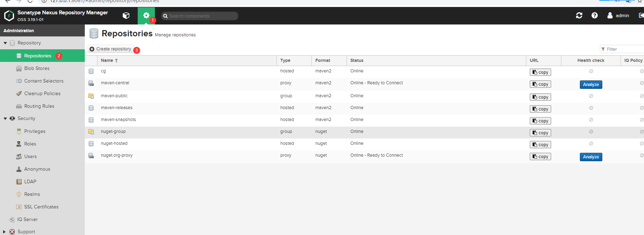Click the Roles icon in sidebar
Viewport: 644px width, 235px height.
coord(19,144)
